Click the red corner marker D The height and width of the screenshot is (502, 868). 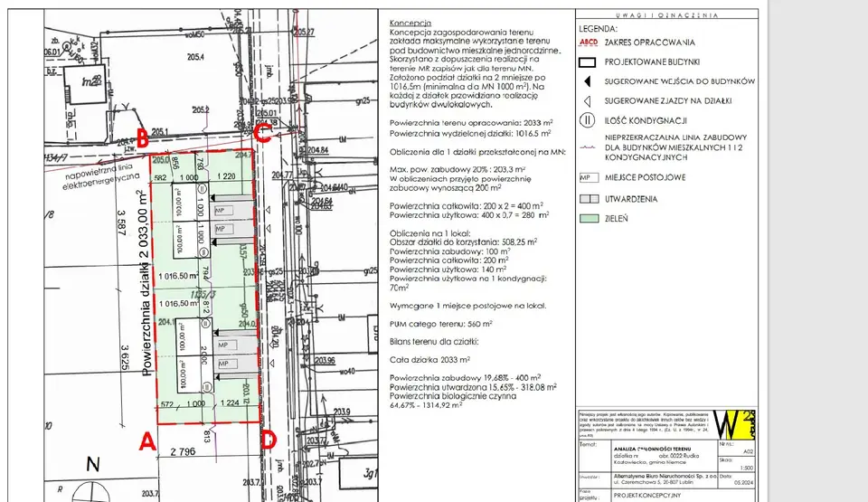[x=269, y=441]
